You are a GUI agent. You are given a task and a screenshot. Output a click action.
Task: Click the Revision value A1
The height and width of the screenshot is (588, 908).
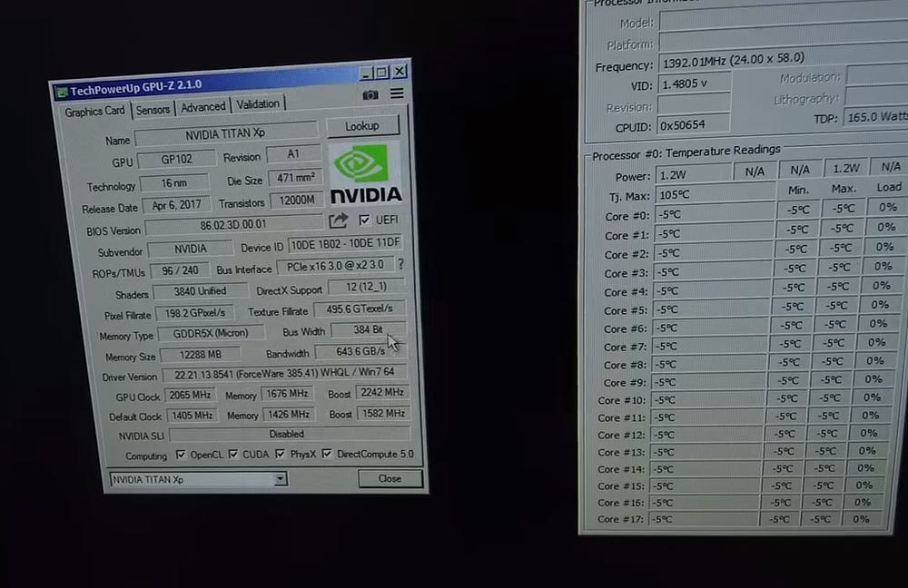pos(293,154)
